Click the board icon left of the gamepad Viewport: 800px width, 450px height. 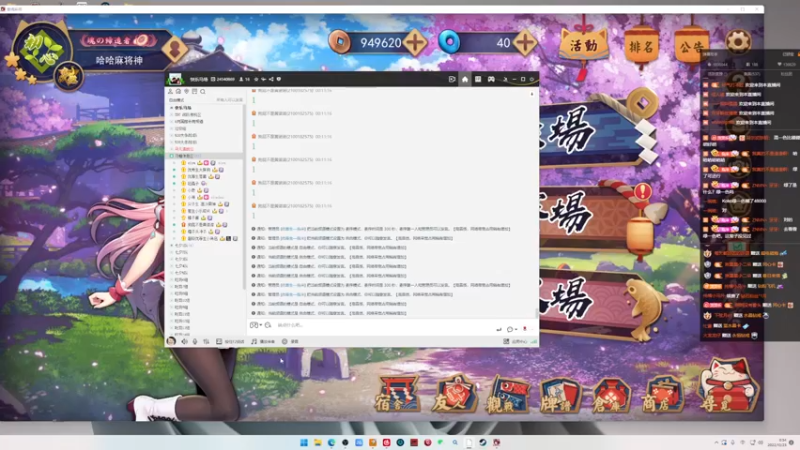(478, 79)
